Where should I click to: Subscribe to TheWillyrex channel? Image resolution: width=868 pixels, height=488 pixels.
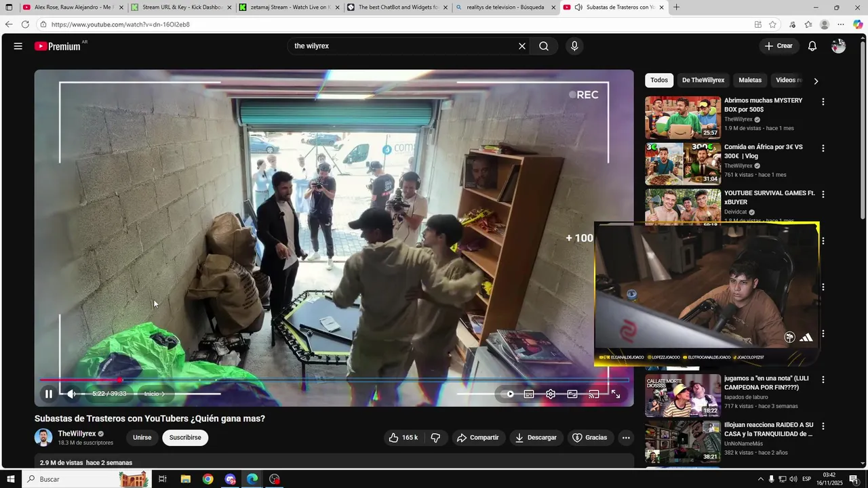tap(185, 438)
